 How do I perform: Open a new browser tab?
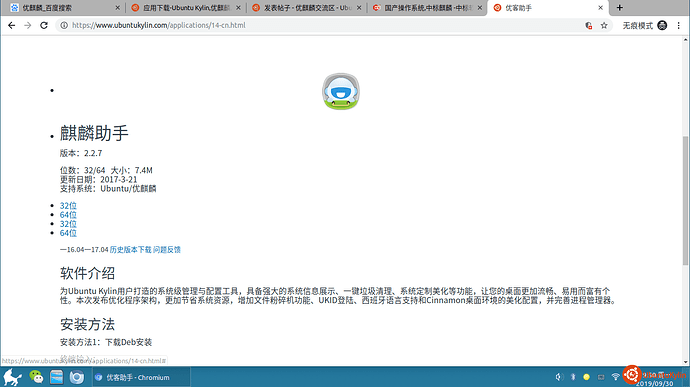click(620, 7)
